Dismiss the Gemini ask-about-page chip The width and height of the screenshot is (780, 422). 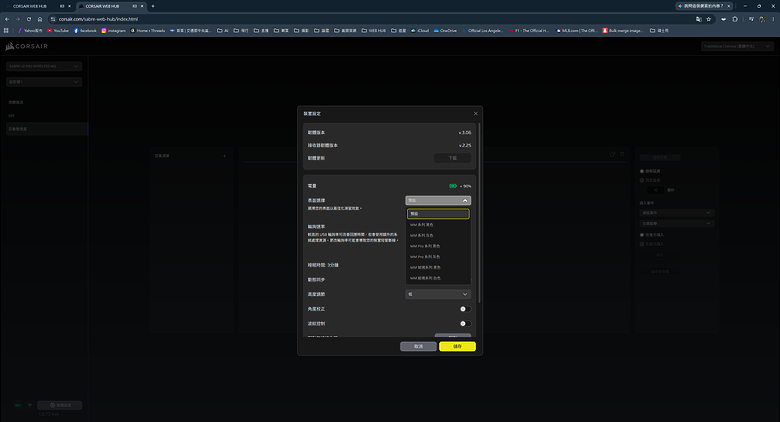729,6
